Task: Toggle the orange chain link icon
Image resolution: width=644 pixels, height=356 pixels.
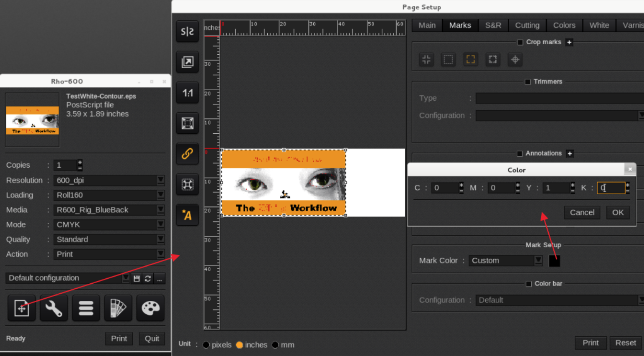Action: (x=187, y=154)
